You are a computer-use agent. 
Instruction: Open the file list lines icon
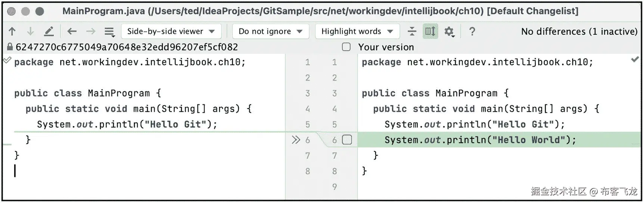[109, 32]
